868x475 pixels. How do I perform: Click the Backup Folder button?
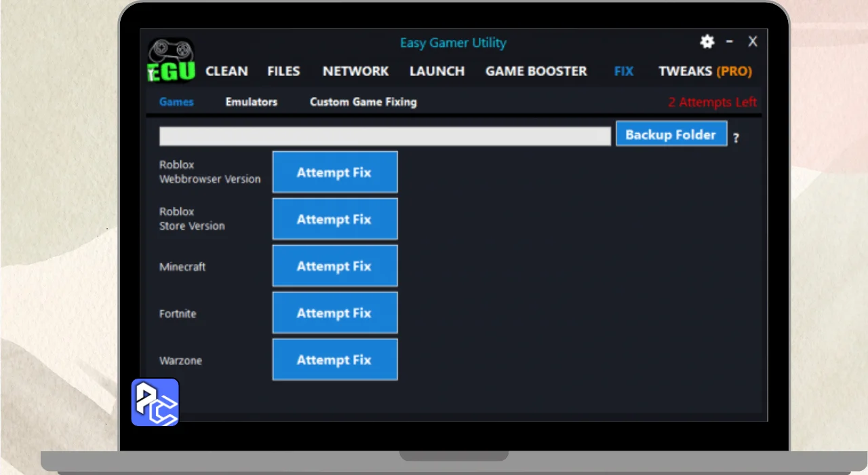[671, 134]
